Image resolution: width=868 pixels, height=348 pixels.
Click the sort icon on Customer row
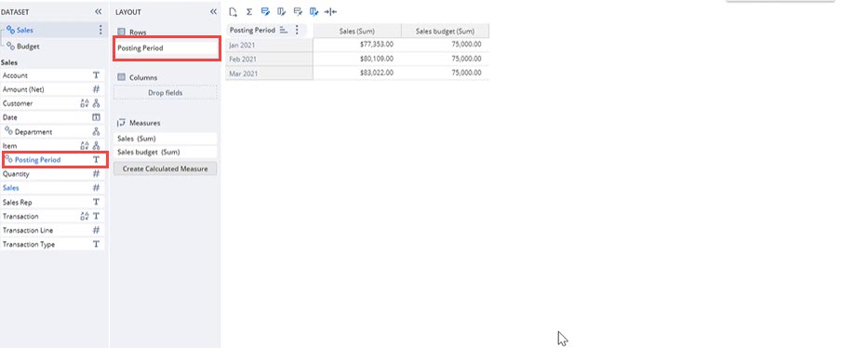point(85,103)
